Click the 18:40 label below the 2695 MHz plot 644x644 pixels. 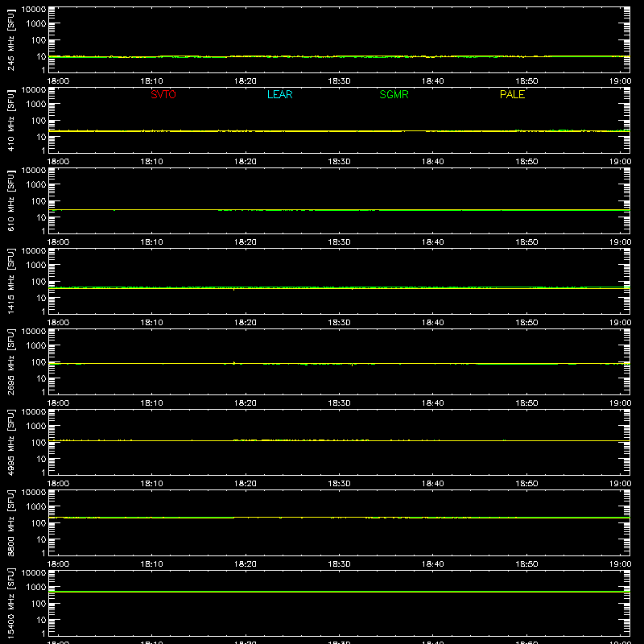(x=433, y=403)
